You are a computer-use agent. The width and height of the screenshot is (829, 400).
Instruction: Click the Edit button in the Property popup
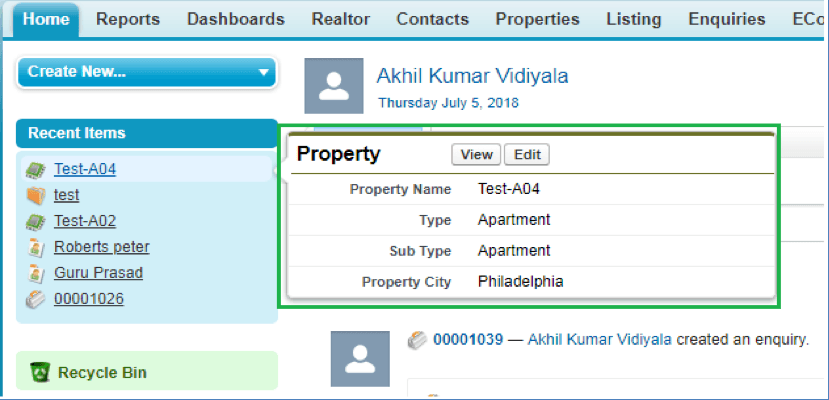[x=527, y=155]
